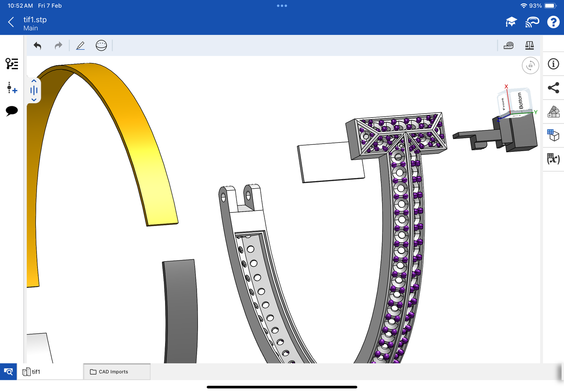Tap the feature list rollback handle
The width and height of the screenshot is (564, 392).
pyautogui.click(x=34, y=91)
